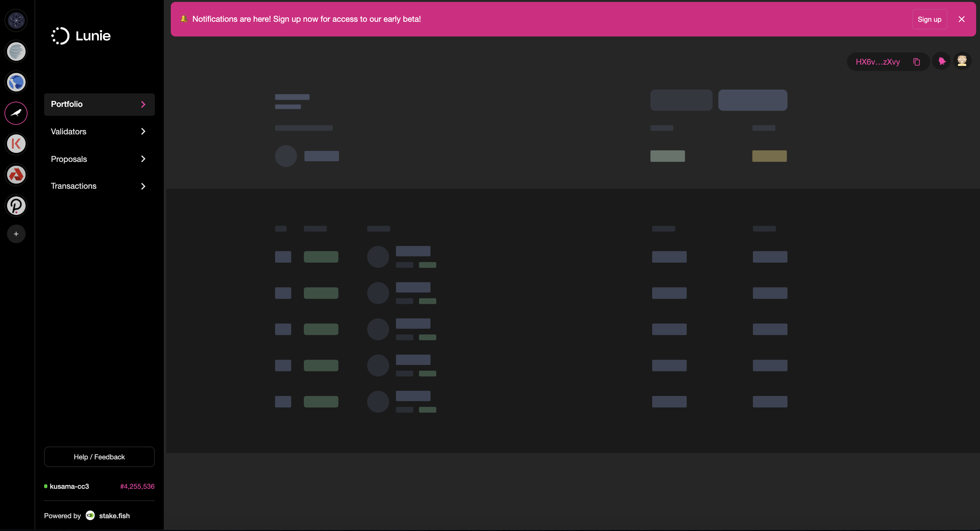Open the Help / Feedback button
The width and height of the screenshot is (980, 531).
pyautogui.click(x=99, y=456)
